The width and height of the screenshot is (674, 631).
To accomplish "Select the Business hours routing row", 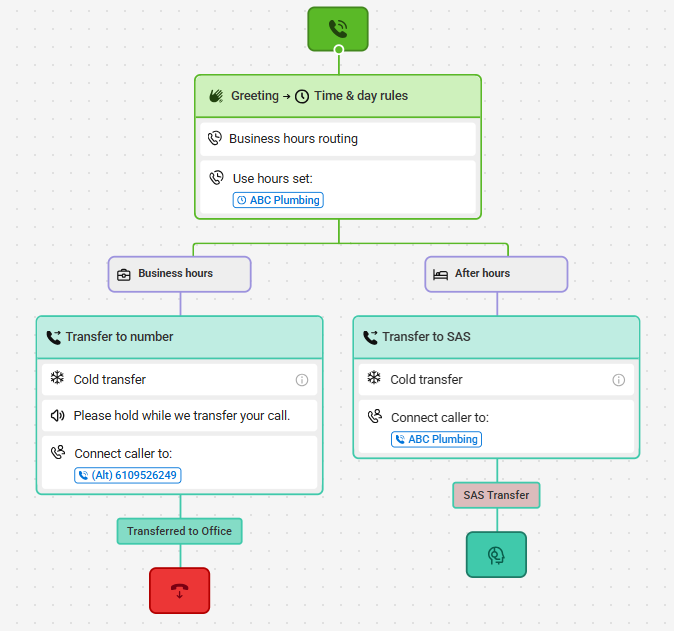I will [x=338, y=139].
